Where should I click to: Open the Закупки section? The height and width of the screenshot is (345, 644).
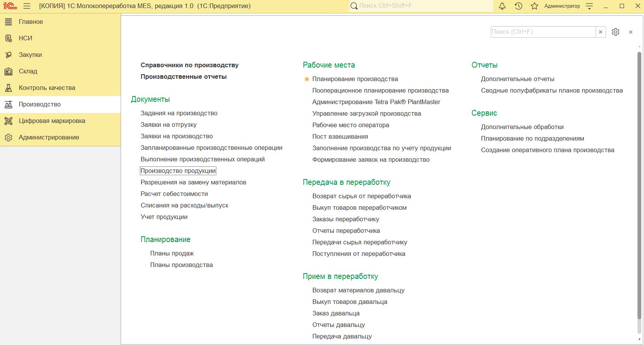click(30, 55)
